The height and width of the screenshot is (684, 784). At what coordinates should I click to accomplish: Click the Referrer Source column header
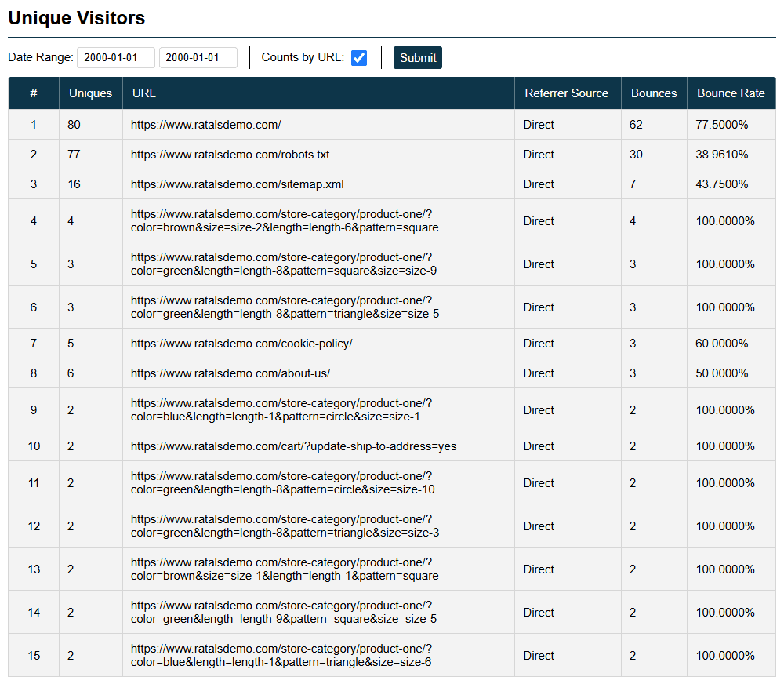(x=568, y=93)
